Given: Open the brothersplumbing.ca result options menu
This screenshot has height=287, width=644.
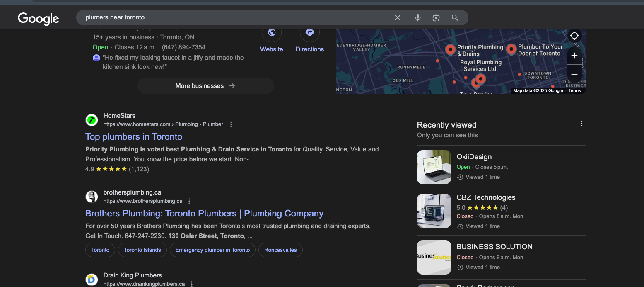Looking at the screenshot, I should [x=189, y=201].
